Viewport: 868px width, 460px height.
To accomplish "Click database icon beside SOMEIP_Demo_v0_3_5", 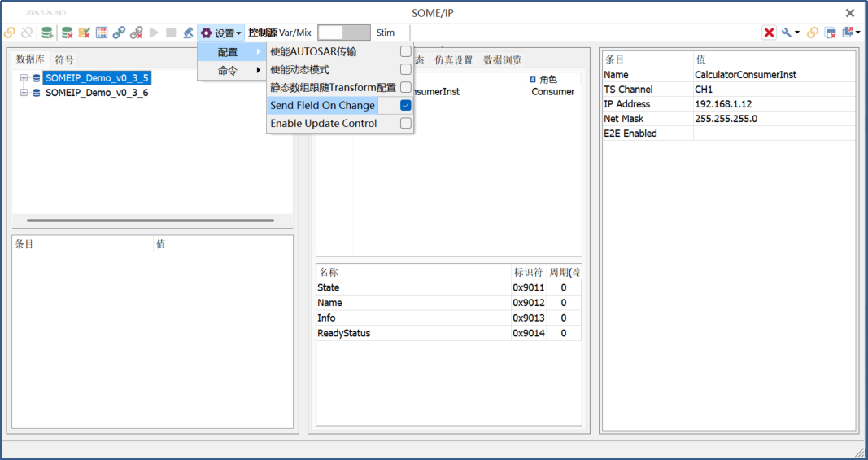I will [37, 78].
